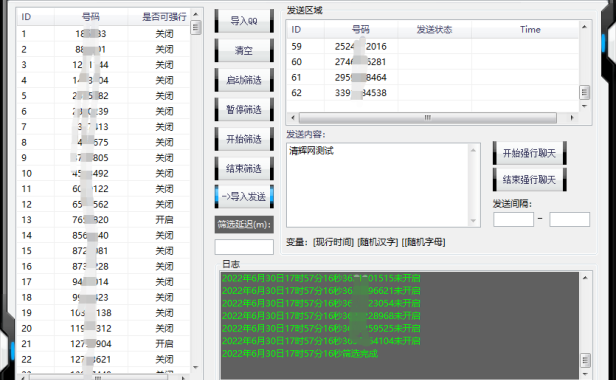
Task: Click log panel scrollbar up arrow
Action: pyautogui.click(x=585, y=278)
